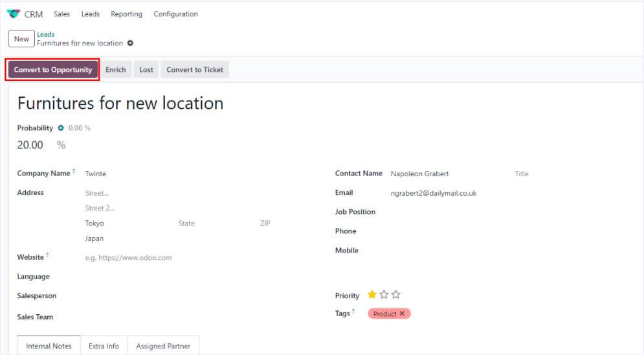Open the gear actions menu beside record title

(x=130, y=43)
